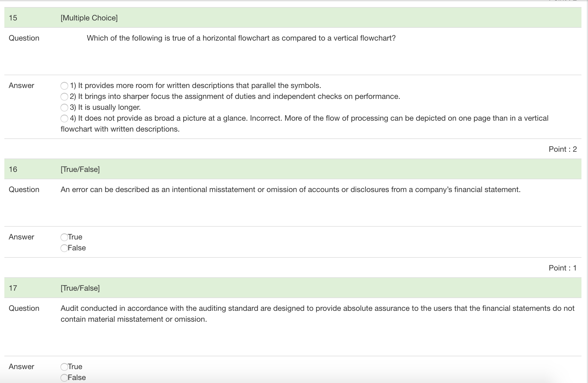588x383 pixels.
Task: Click the '[Multiple Choice]' label on question 15
Action: click(x=89, y=18)
